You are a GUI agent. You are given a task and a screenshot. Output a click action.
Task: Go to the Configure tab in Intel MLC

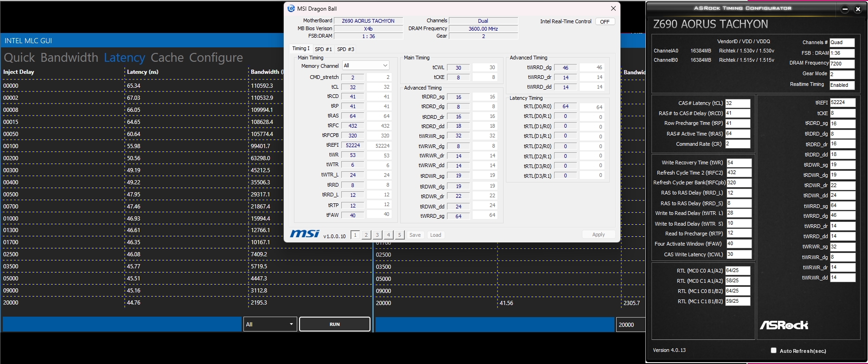point(216,58)
